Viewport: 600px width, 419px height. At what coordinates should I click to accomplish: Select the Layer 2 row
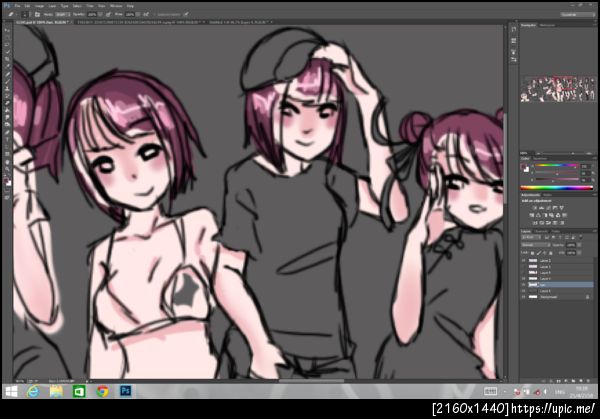coord(557,260)
